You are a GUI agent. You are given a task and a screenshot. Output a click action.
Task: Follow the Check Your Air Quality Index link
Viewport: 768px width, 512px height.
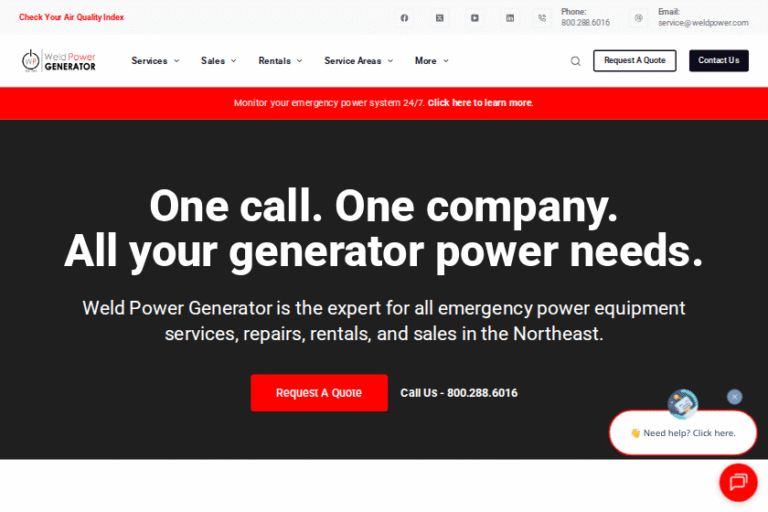(x=71, y=17)
